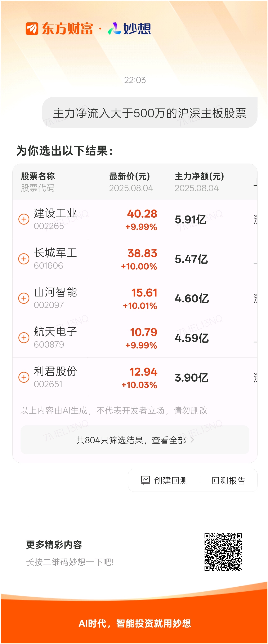Screen dimensions: 268x644
Task: Open 利君股份 main net amount 3.90亿
Action: [192, 378]
